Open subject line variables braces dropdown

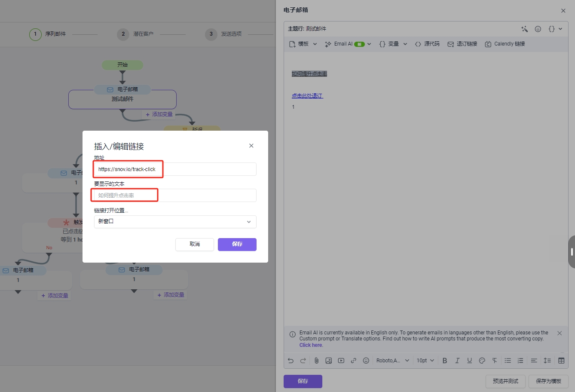[x=555, y=29]
